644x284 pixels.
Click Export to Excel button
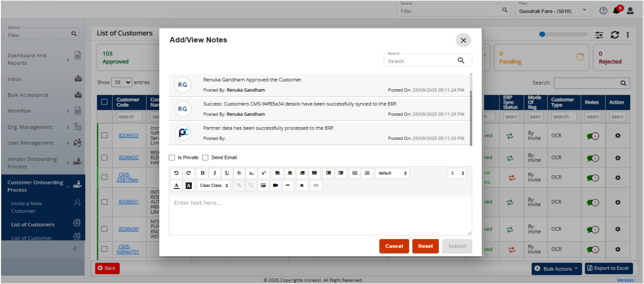(x=609, y=268)
